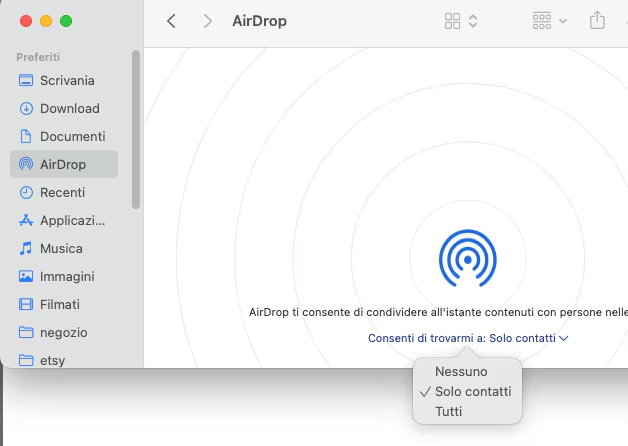
Task: Click the AirDrop radar icon in sidebar
Action: [x=26, y=164]
